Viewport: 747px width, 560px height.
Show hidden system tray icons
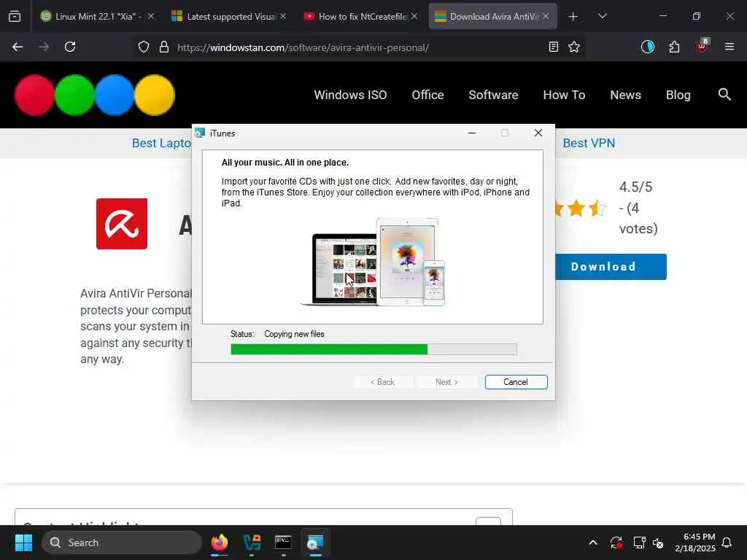[x=593, y=542]
